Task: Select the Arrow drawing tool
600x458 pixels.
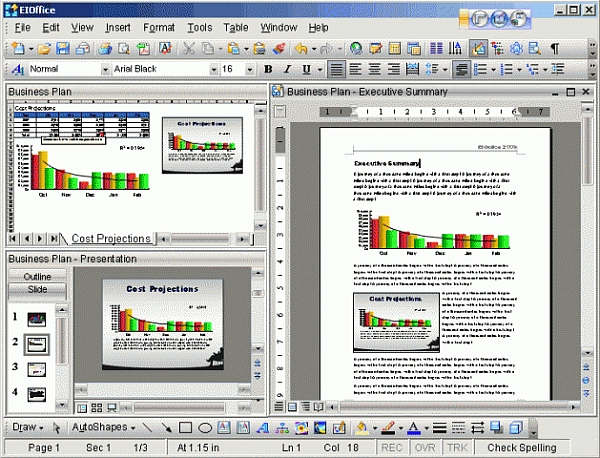Action: tap(166, 427)
